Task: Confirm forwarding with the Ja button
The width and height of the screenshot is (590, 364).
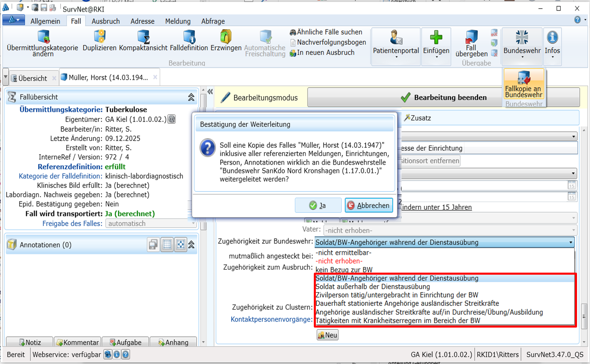Action: pos(318,206)
